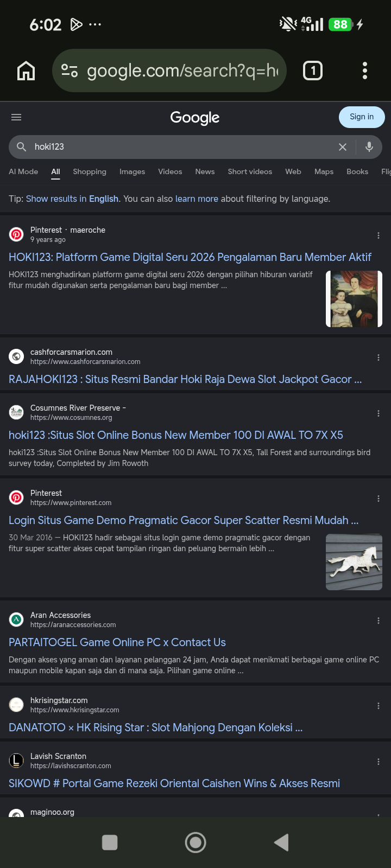Screen dimensions: 391x868
Task: Switch to Books tab
Action: coord(357,171)
